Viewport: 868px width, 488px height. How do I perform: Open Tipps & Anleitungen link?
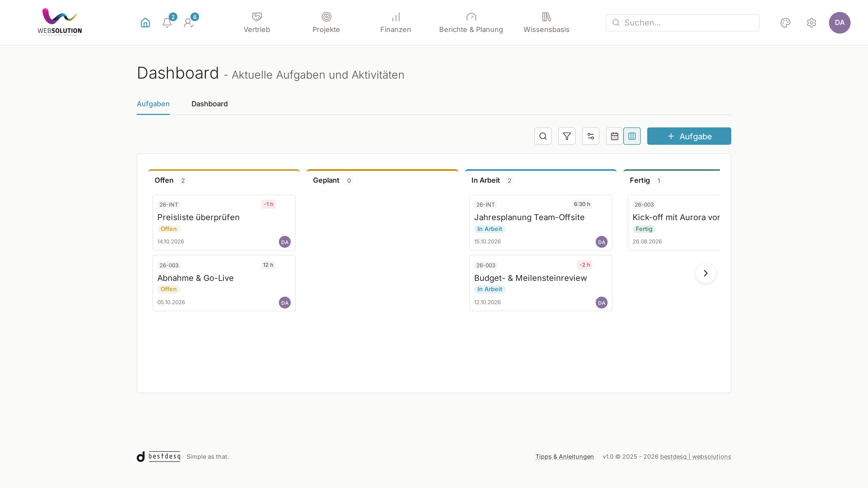564,457
